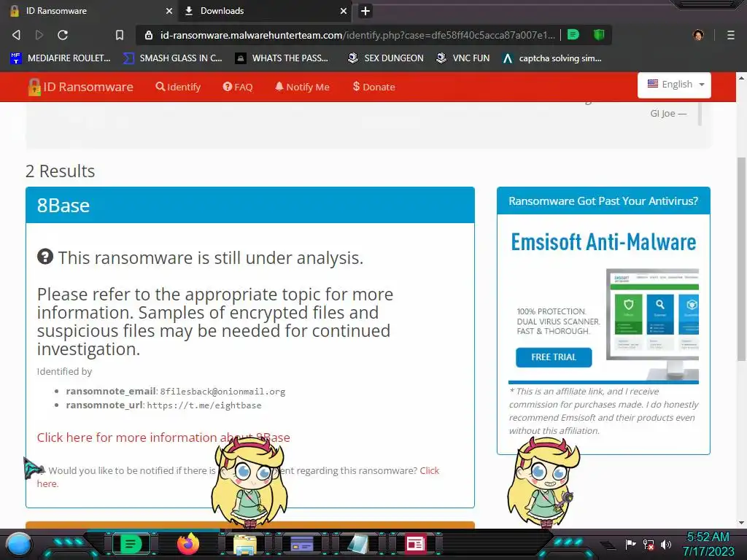Viewport: 747px width, 560px height.
Task: Click the padlock icon in the address bar
Action: [x=149, y=35]
